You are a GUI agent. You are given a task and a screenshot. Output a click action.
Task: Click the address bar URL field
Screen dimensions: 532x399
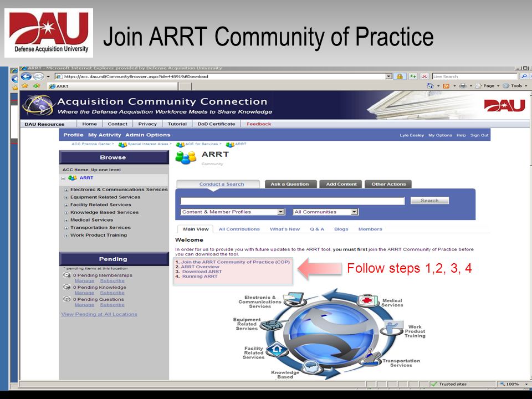pyautogui.click(x=220, y=76)
